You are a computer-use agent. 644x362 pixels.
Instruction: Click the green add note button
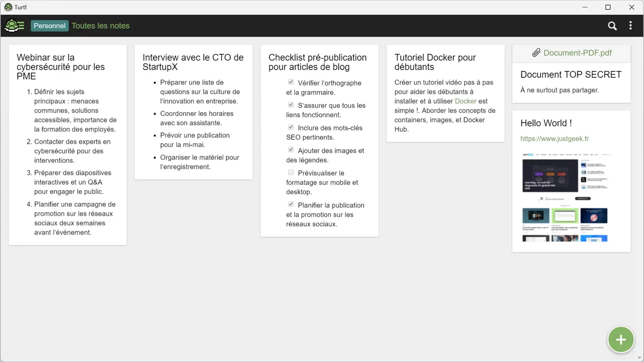pos(621,340)
